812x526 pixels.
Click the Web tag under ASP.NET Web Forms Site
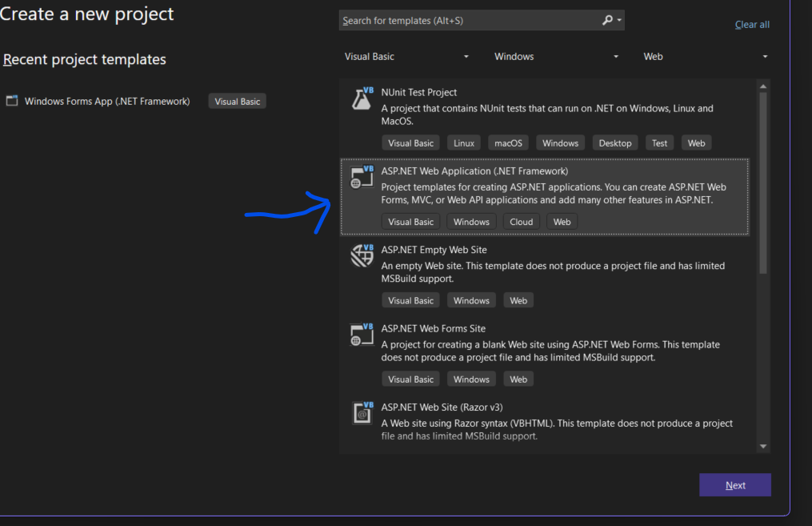coord(518,379)
